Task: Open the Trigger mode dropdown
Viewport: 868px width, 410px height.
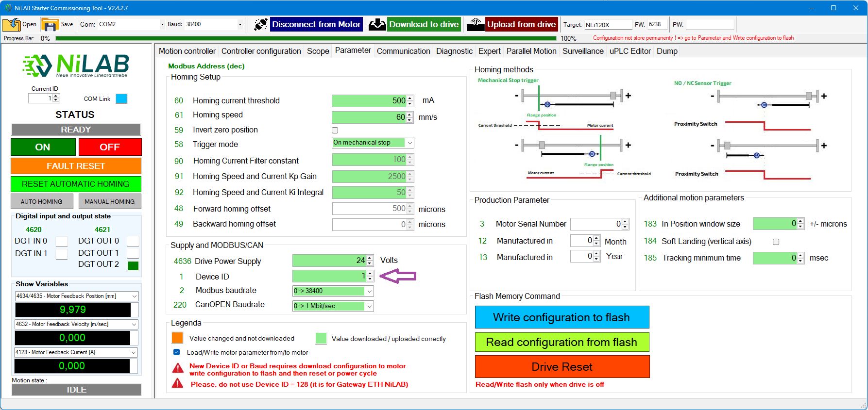Action: pos(409,143)
